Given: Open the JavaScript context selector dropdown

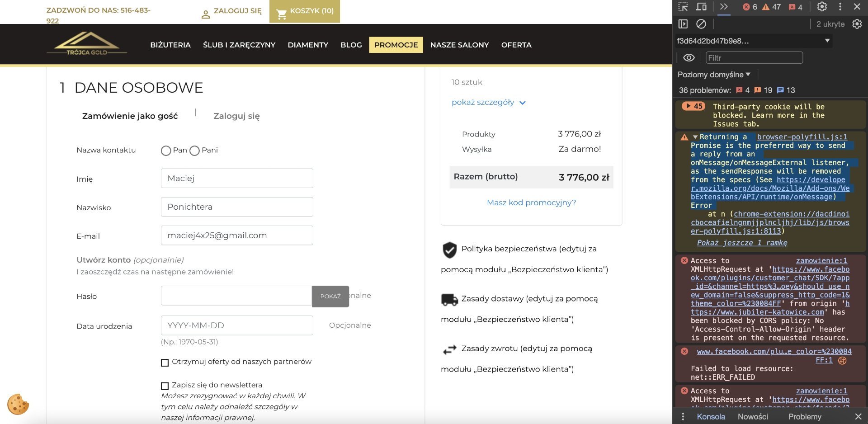Looking at the screenshot, I should coord(754,41).
